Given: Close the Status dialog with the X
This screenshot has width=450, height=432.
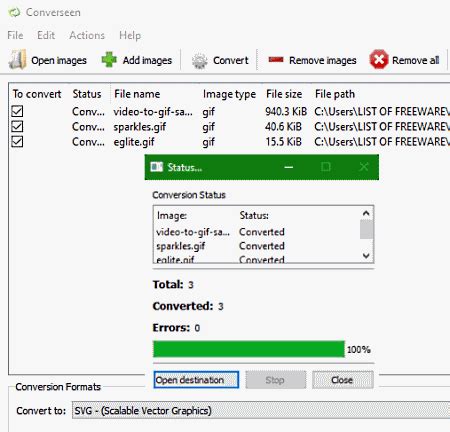Looking at the screenshot, I should pyautogui.click(x=364, y=167).
